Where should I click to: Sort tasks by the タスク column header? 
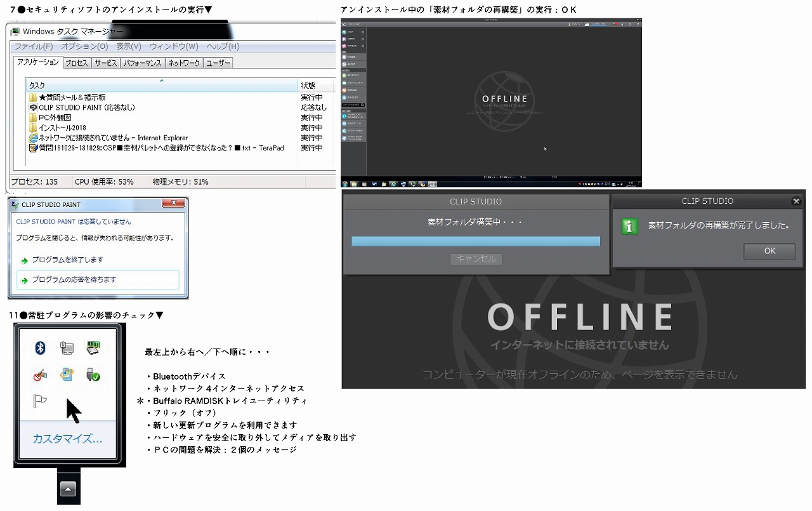pyautogui.click(x=162, y=85)
